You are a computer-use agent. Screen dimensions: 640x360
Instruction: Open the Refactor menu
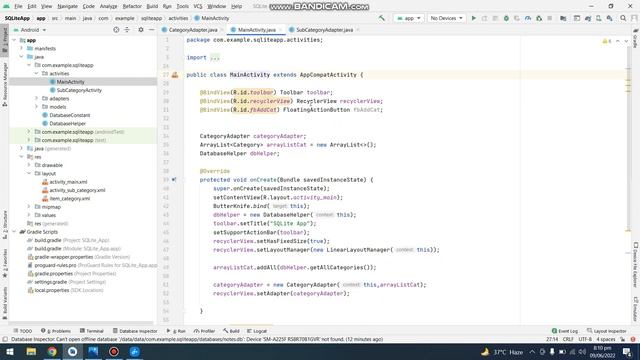[132, 6]
